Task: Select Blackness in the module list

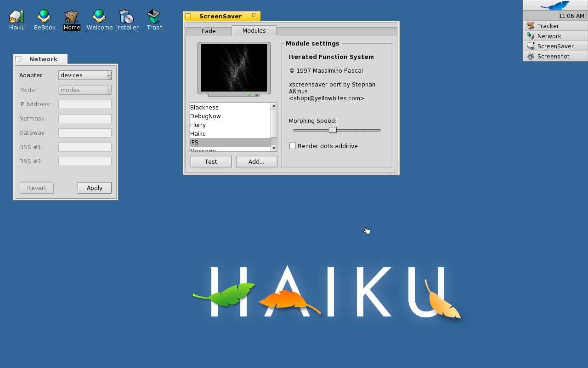Action: (x=230, y=107)
